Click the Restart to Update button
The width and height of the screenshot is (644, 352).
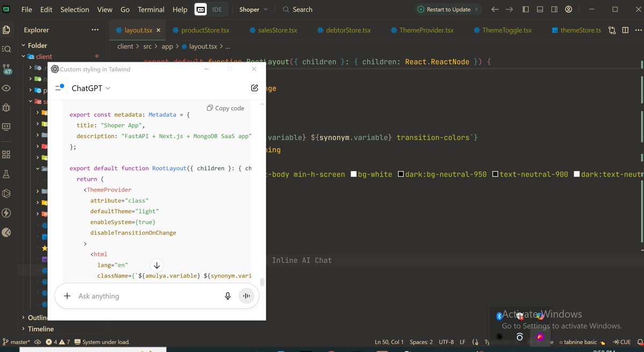click(448, 9)
